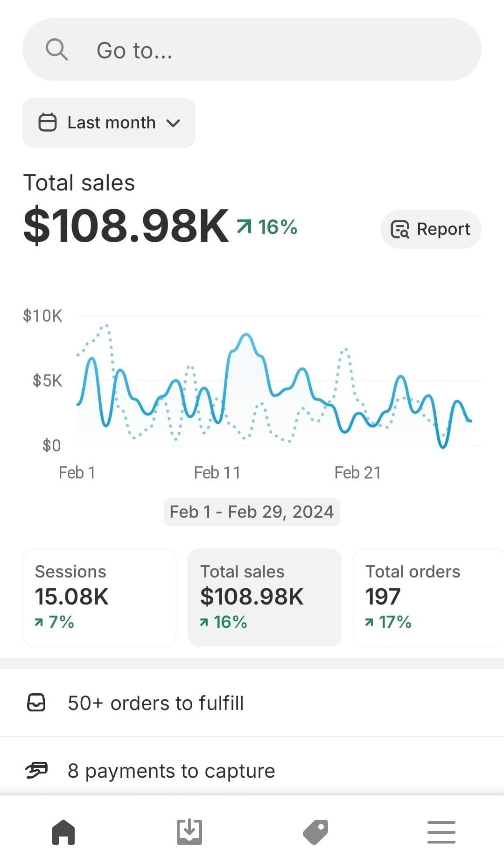Tap the search magnifier icon

coord(57,49)
